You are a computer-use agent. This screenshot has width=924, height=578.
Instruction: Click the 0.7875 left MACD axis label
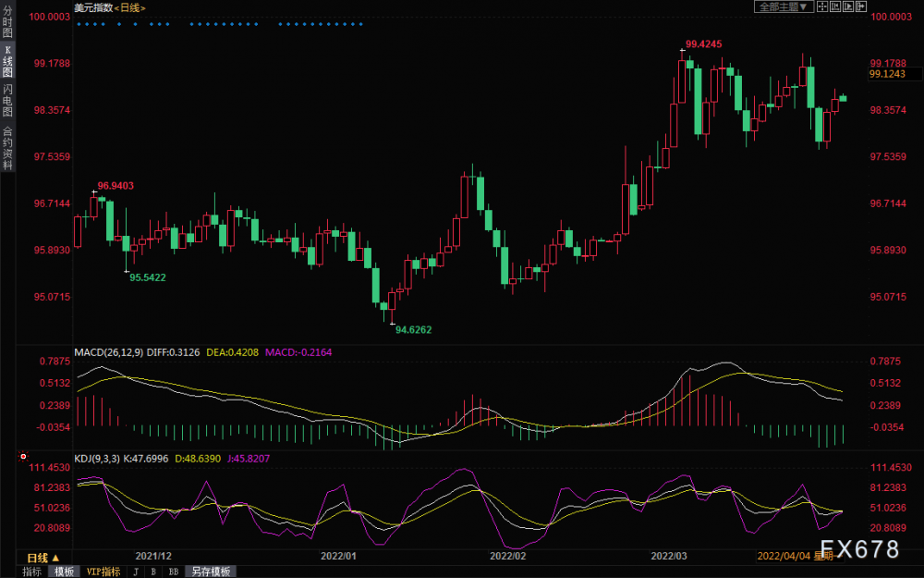(55, 361)
